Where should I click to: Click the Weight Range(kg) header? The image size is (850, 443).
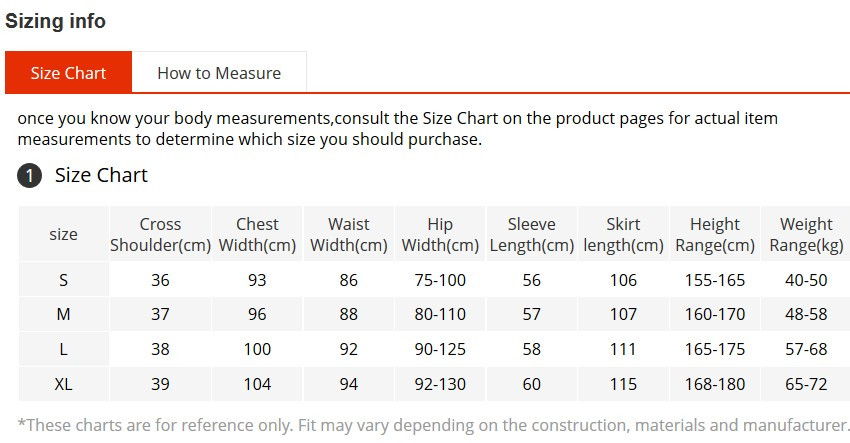pos(806,234)
